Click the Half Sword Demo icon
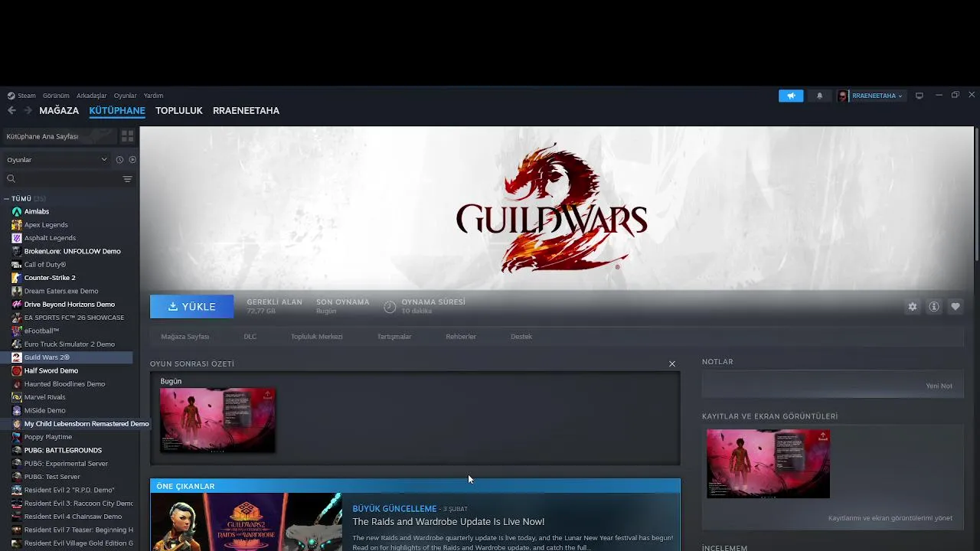 pos(17,370)
